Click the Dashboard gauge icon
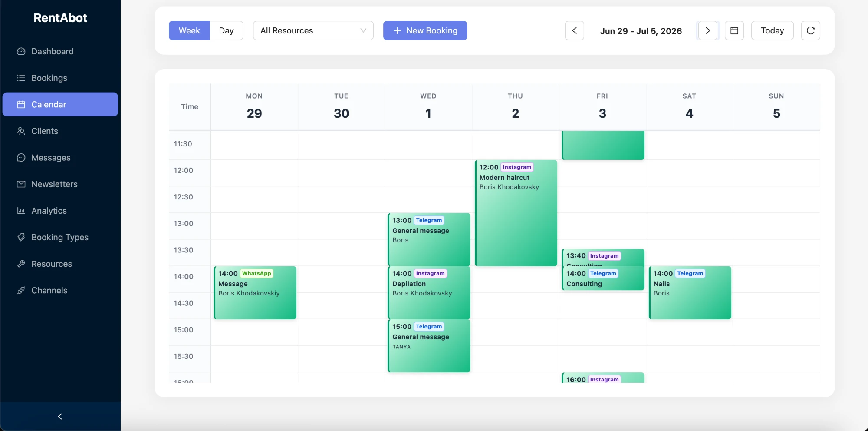868x431 pixels. [x=21, y=51]
